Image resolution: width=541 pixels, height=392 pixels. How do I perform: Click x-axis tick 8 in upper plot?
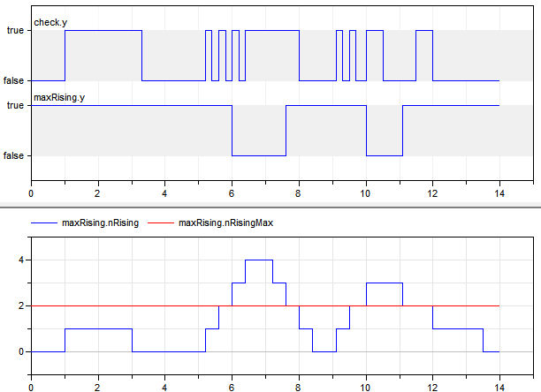click(299, 192)
